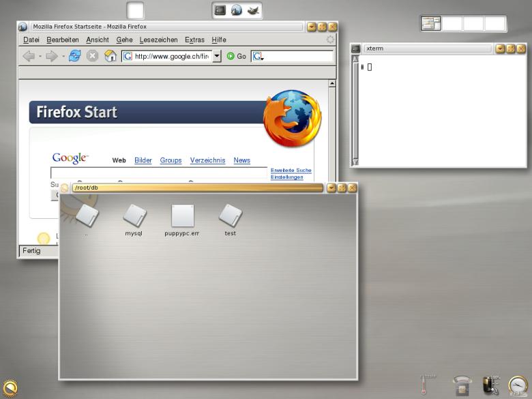
Task: Click the telephone modem tray icon
Action: click(462, 386)
